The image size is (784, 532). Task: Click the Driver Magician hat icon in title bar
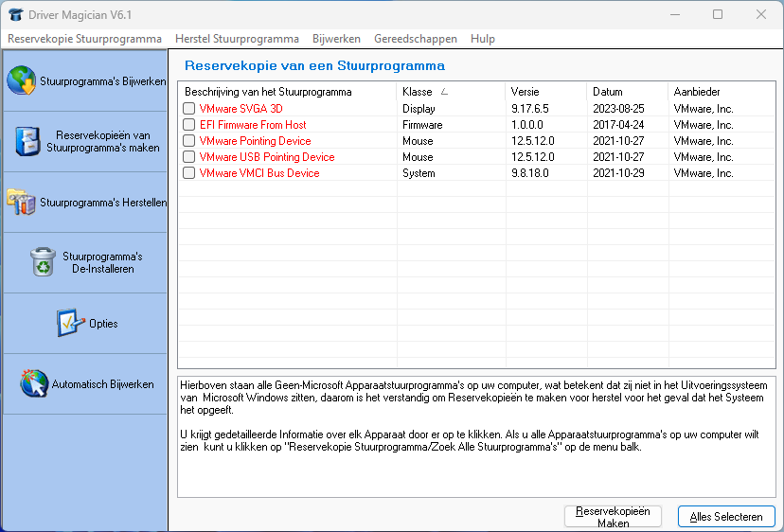(15, 14)
